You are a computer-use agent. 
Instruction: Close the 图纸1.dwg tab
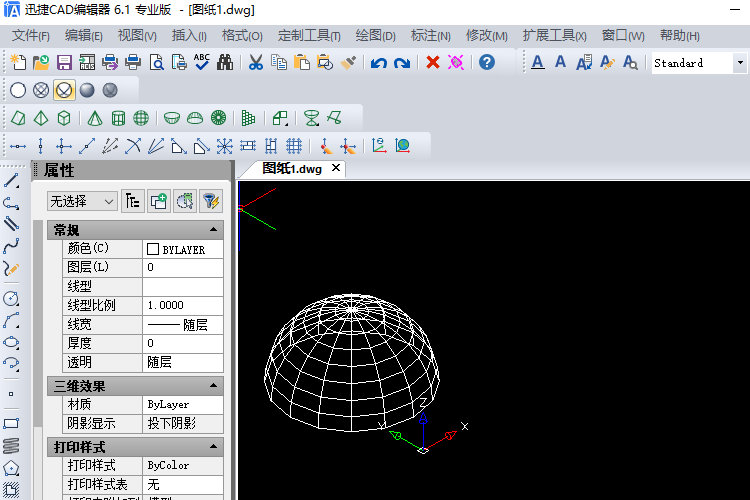[336, 168]
